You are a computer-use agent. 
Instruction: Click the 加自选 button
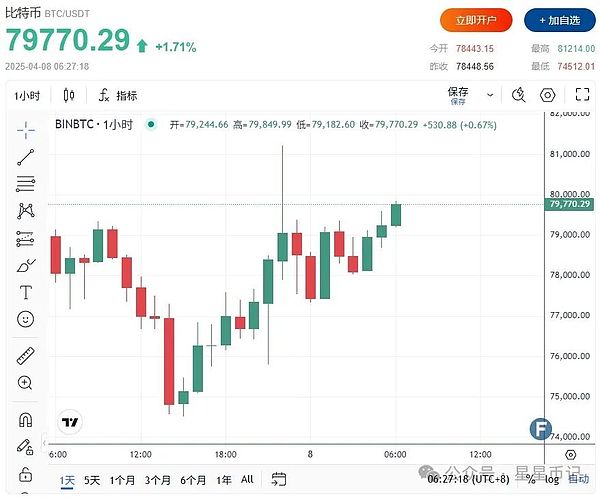pos(558,19)
